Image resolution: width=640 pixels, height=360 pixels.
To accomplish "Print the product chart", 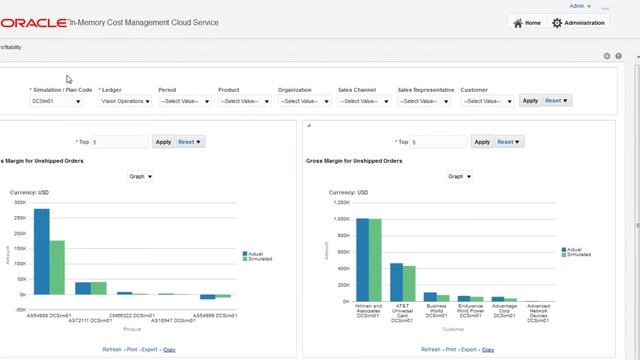I will (132, 349).
